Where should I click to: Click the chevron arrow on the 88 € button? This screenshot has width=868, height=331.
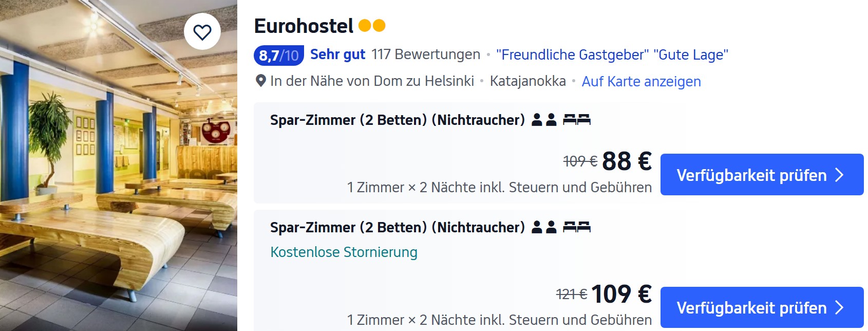tap(840, 175)
